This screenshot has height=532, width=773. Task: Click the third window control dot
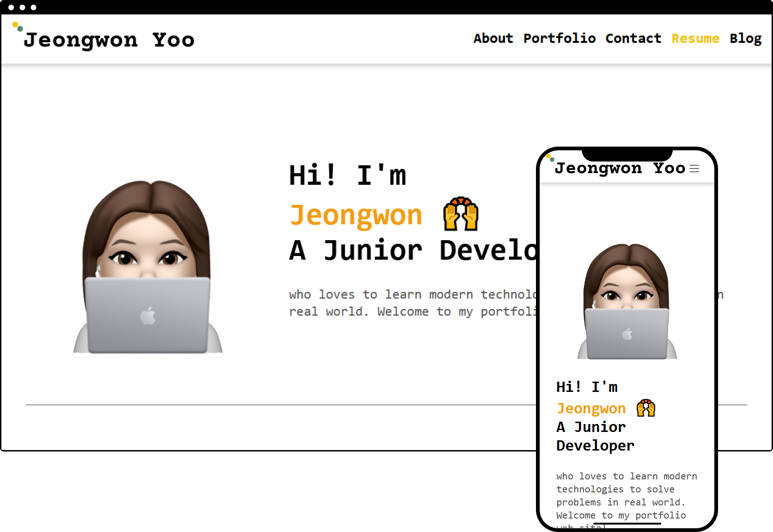(x=34, y=7)
